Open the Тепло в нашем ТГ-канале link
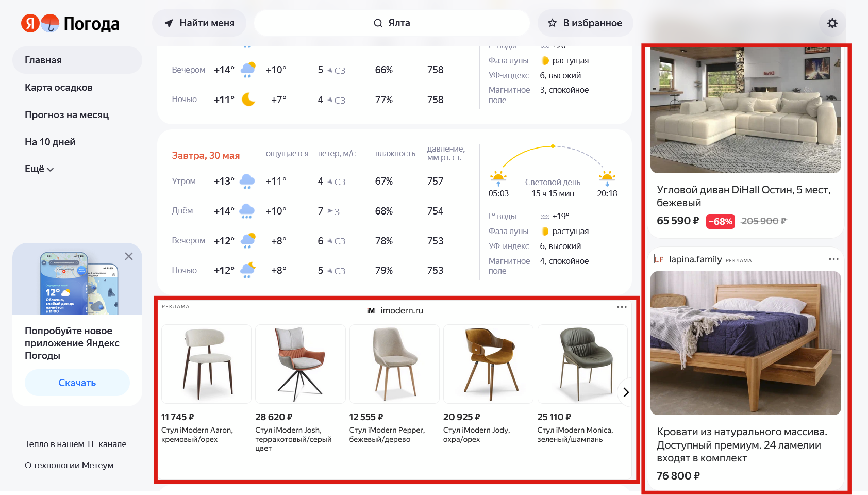Viewport: 868px width, 495px height. coord(76,444)
